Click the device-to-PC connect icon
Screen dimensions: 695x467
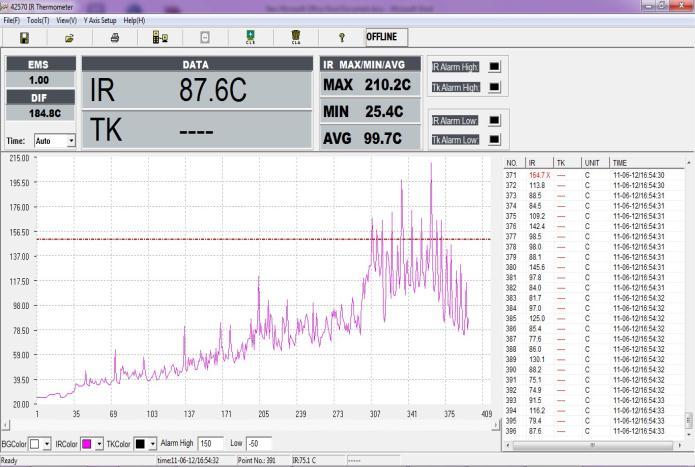pos(160,38)
